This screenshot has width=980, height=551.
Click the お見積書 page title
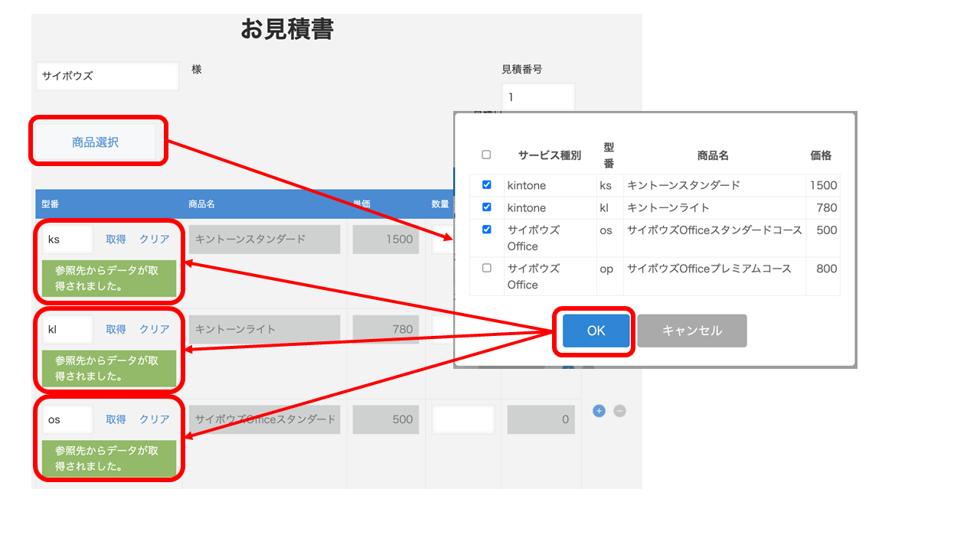coord(287,30)
